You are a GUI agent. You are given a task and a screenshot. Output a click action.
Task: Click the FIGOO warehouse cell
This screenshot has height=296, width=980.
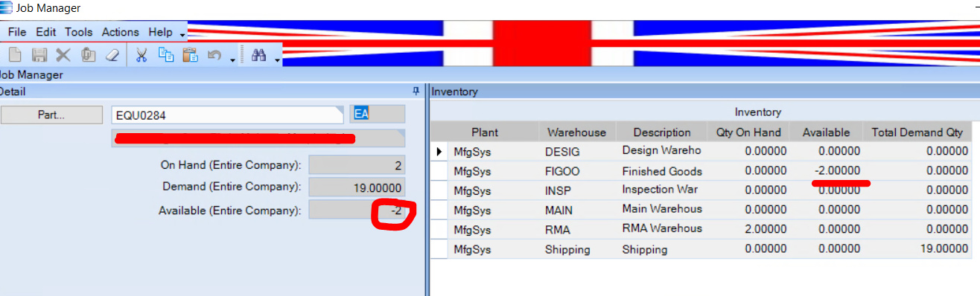(x=577, y=171)
